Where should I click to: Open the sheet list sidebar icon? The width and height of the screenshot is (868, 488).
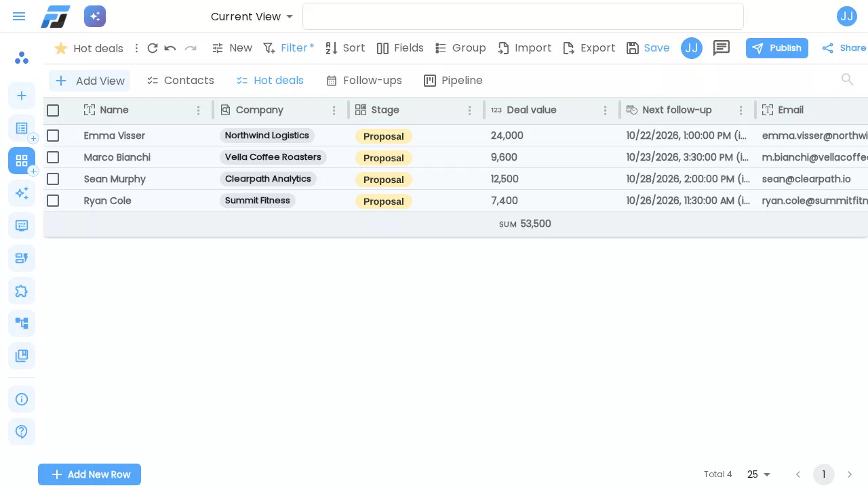pyautogui.click(x=22, y=128)
